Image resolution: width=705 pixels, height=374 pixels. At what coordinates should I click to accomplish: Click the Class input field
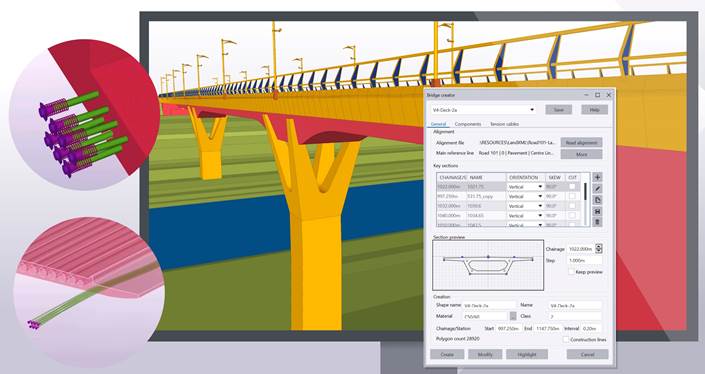575,316
